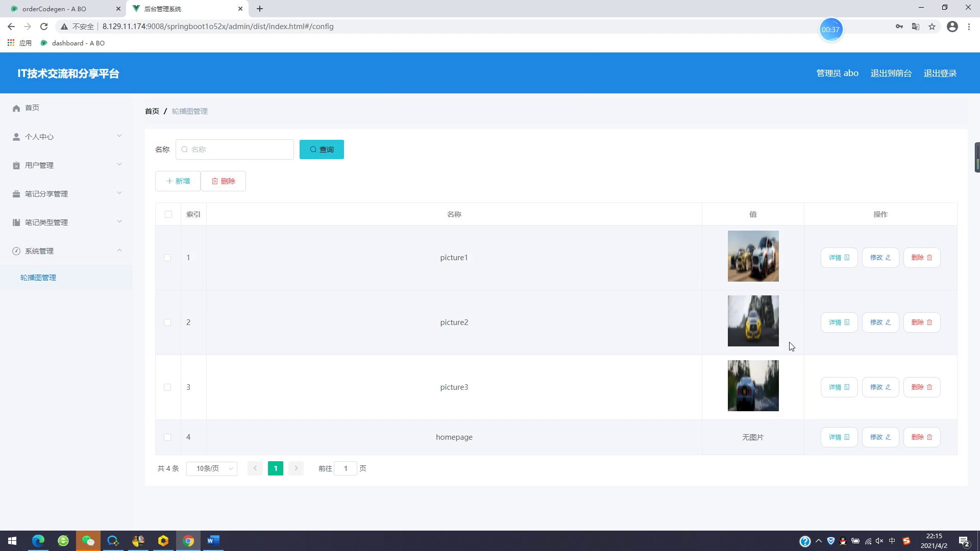This screenshot has width=980, height=551.
Task: Click the 笔记类型管理 sidebar icon
Action: (x=16, y=222)
